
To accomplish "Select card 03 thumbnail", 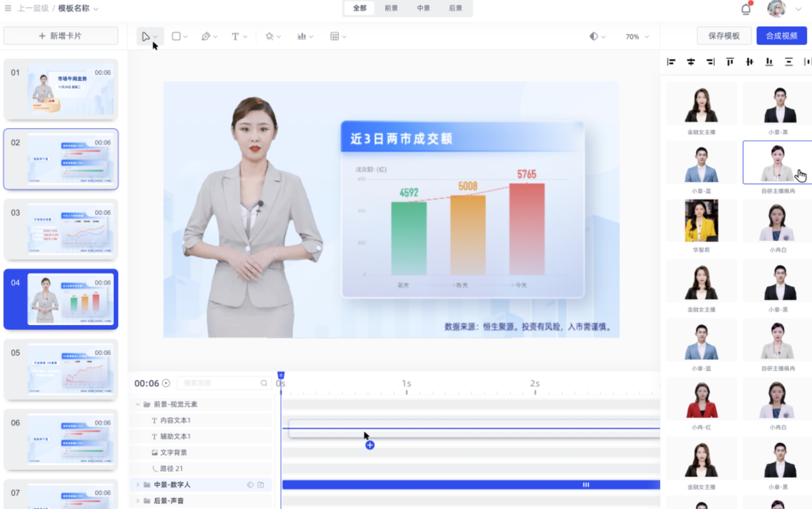I will 61,229.
